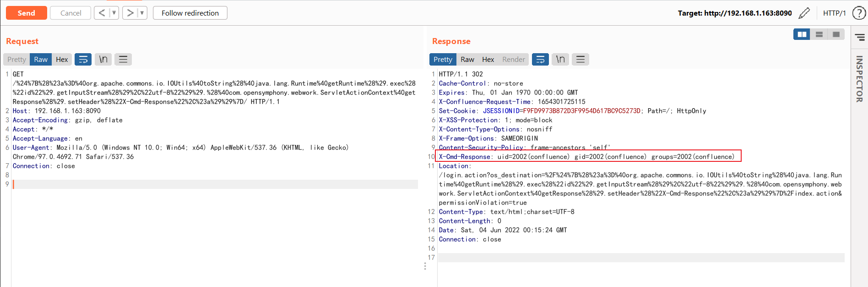Click the empty line 9 in request editor

(x=215, y=184)
